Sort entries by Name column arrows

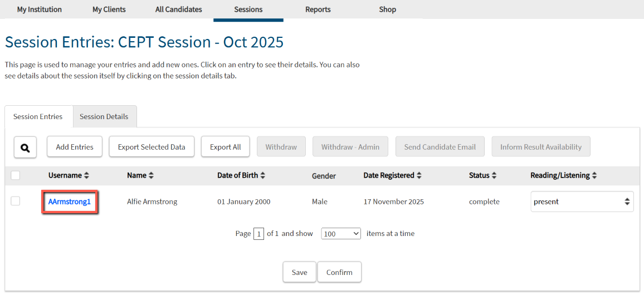tap(151, 175)
